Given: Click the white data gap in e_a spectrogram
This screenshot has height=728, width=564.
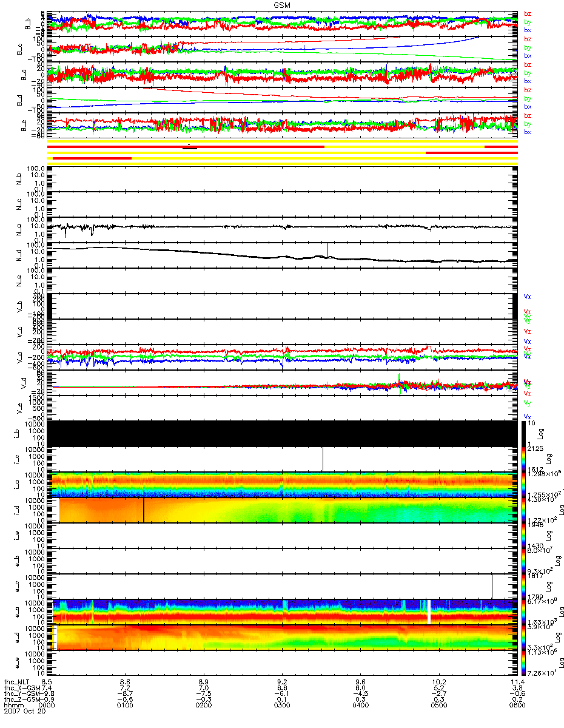Looking at the screenshot, I should point(428,612).
